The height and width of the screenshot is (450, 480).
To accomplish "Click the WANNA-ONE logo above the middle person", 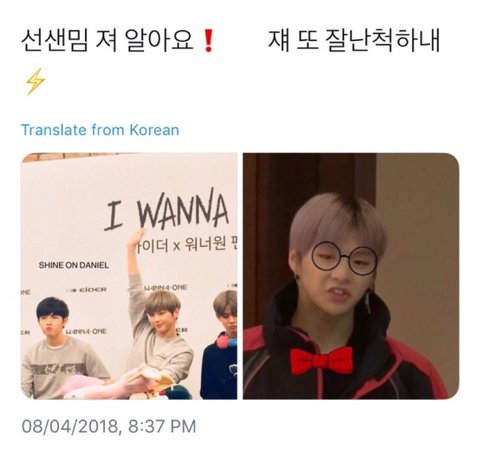I will pyautogui.click(x=166, y=287).
